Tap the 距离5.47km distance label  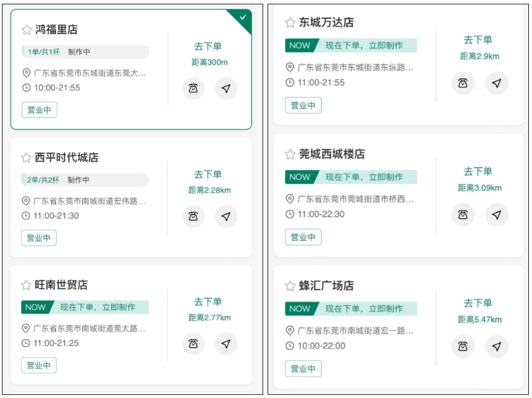click(x=480, y=320)
